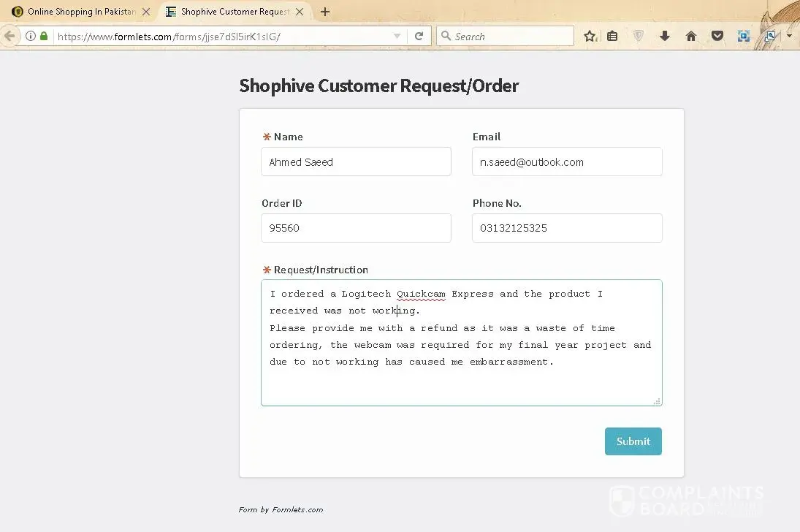Screen dimensions: 800x532
Task: Expand toolbar overflow arrow at far right
Action: [789, 36]
